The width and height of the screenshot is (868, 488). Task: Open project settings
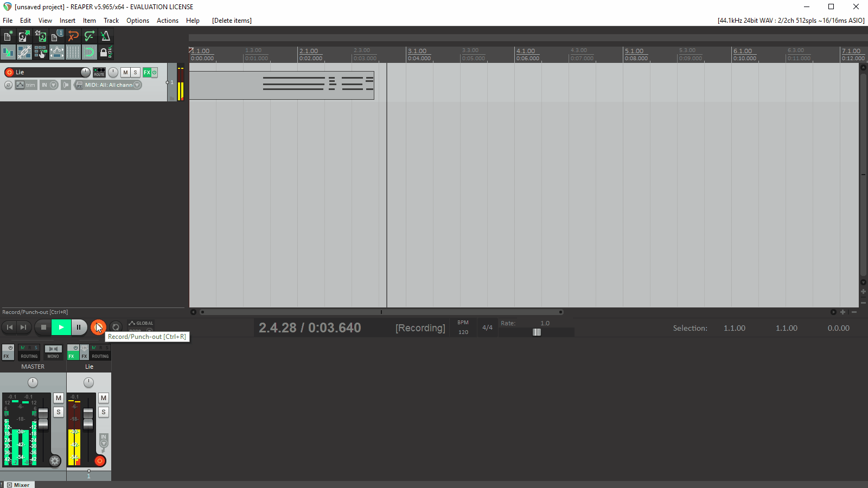pos(57,36)
